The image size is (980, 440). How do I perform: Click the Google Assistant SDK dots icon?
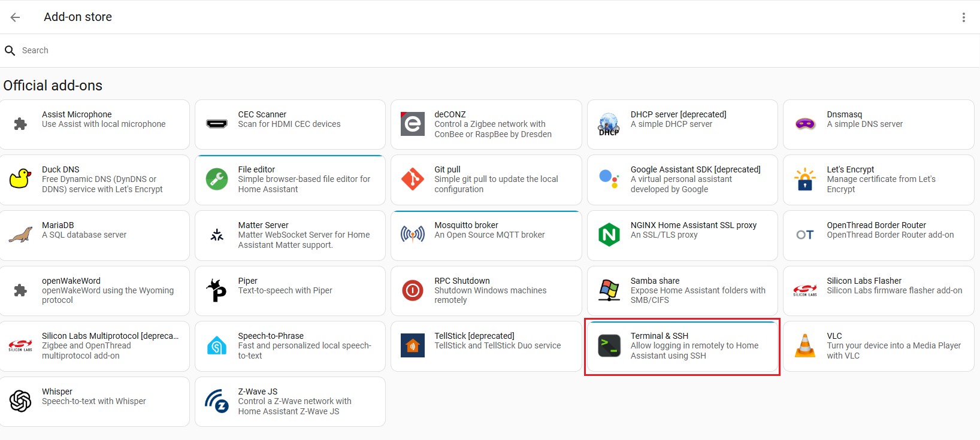tap(609, 179)
